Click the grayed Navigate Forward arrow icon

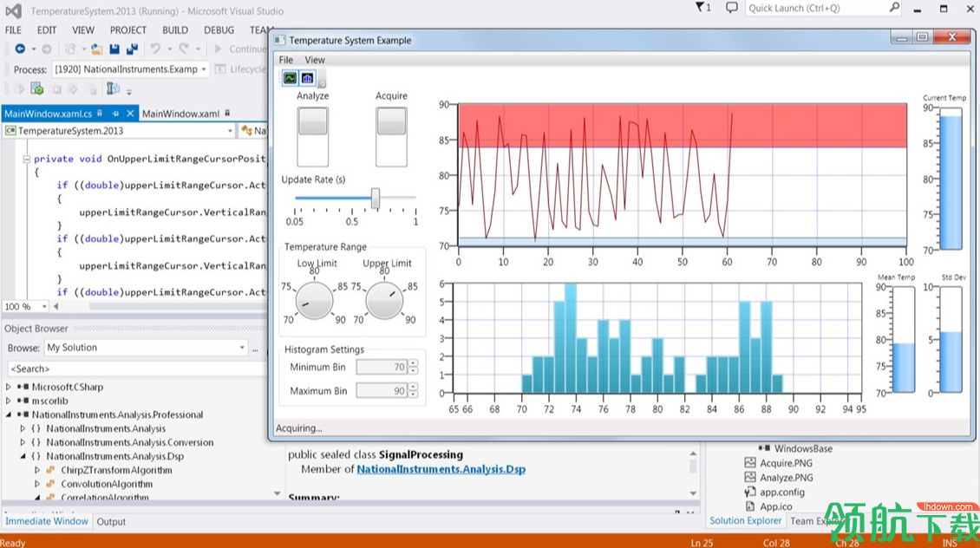click(x=46, y=49)
